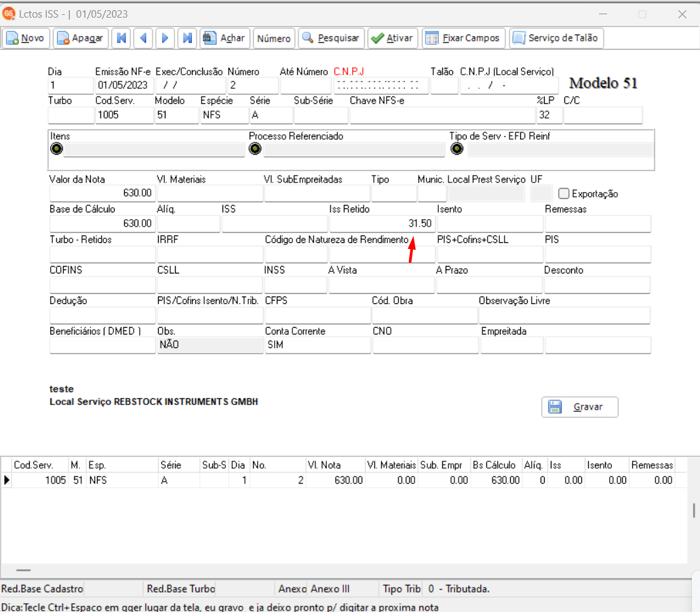Edit the Valor da Nota field
Screen dimensions: 700x612
point(102,193)
